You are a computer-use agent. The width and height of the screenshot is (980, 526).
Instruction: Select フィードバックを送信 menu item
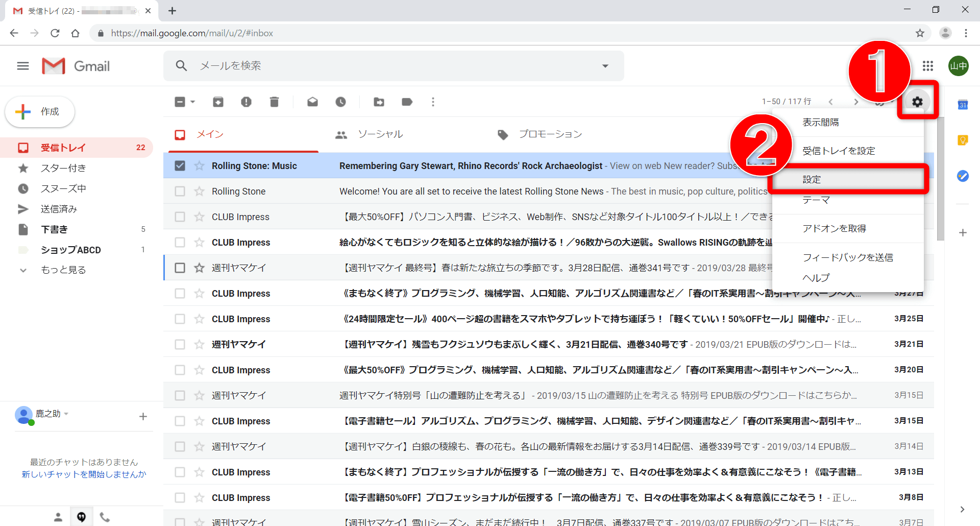click(x=848, y=257)
